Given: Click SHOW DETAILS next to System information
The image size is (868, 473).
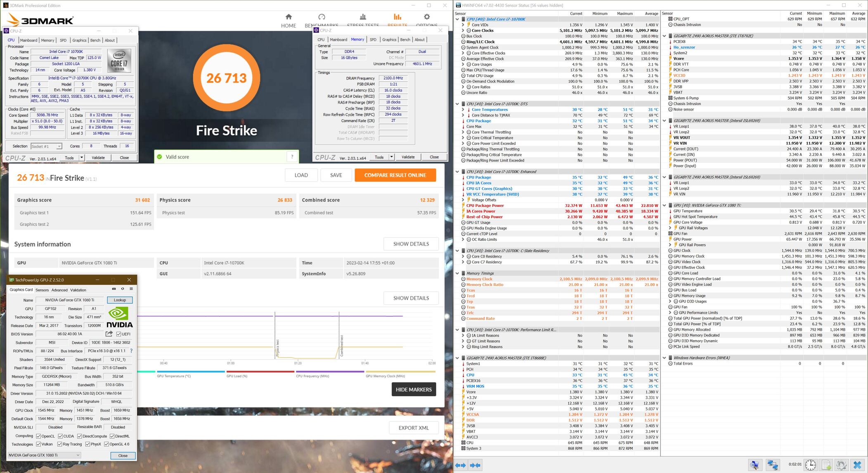Looking at the screenshot, I should 411,244.
